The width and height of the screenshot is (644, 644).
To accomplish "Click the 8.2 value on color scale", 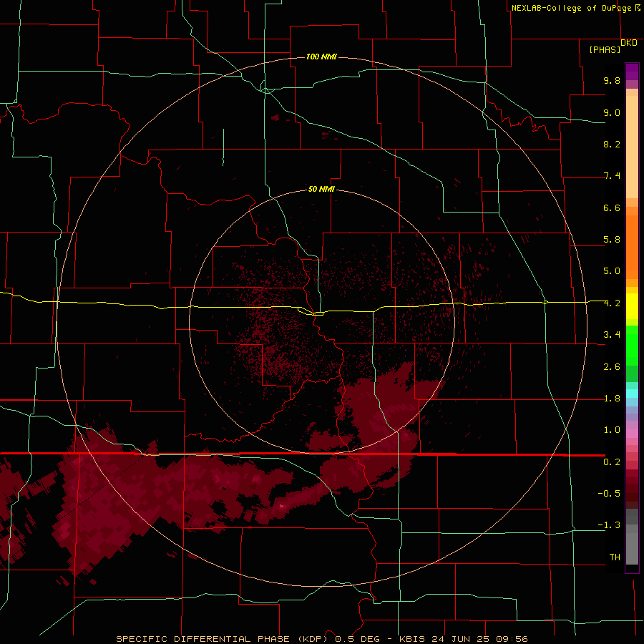I will (x=612, y=144).
